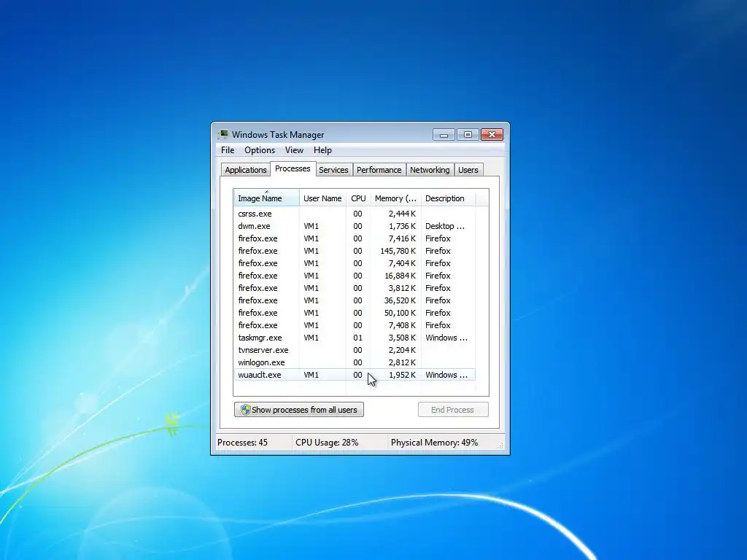Select the wuaudt.exe process row

click(x=355, y=375)
